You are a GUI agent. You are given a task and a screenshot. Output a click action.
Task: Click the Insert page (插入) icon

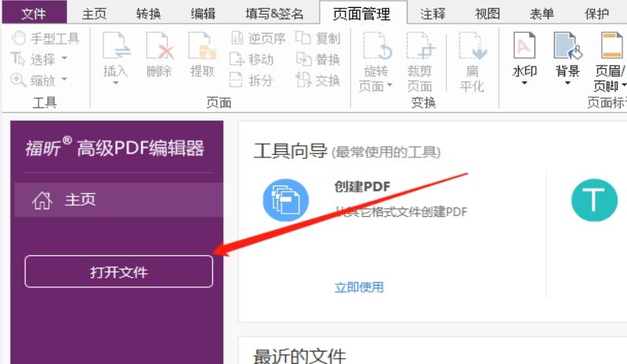[116, 47]
